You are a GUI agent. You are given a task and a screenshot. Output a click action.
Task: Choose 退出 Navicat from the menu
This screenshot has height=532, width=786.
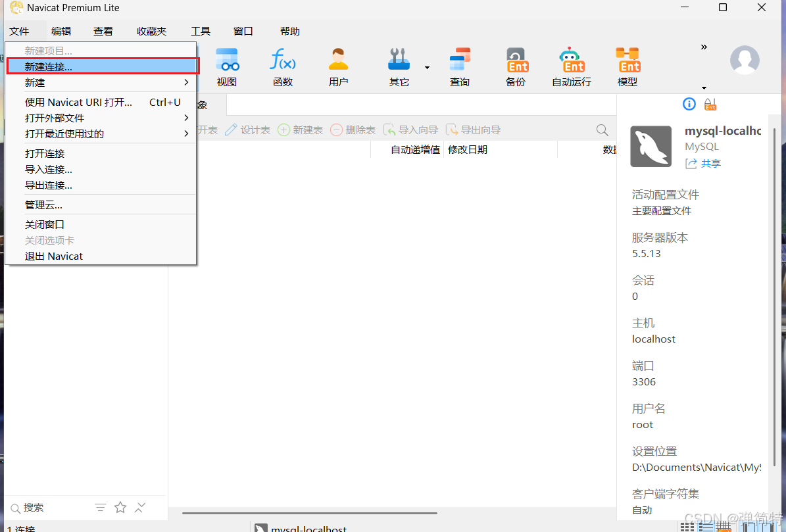[101, 256]
